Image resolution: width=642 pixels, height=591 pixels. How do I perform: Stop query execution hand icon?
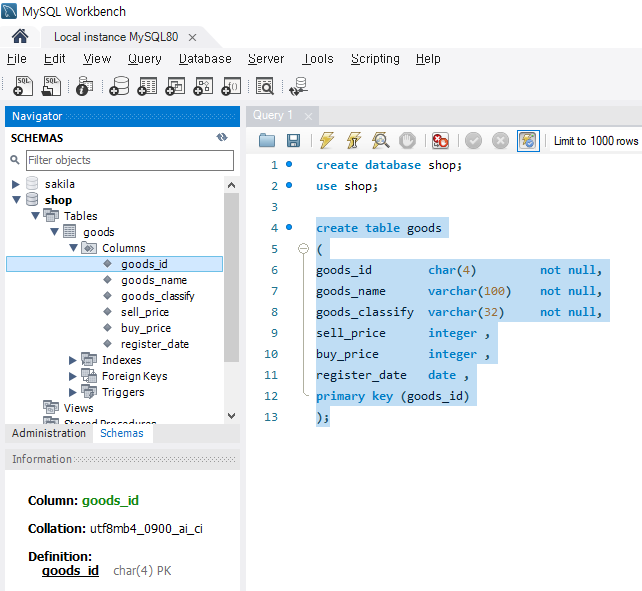pos(407,140)
